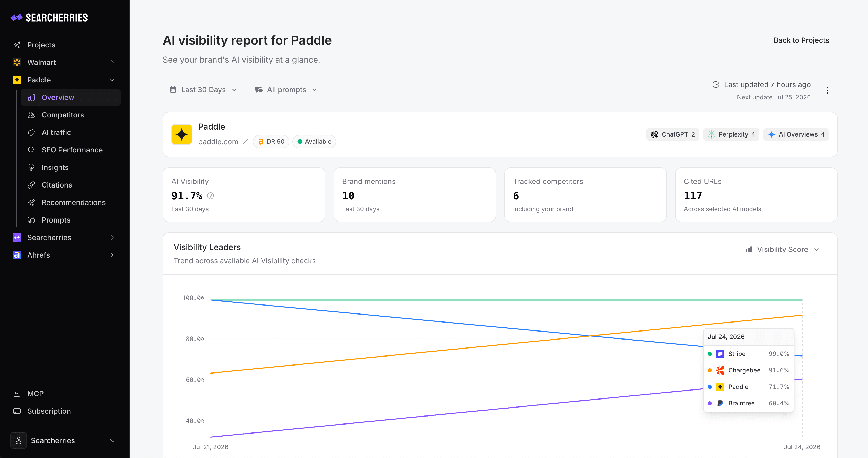Click the Citations link icon
The image size is (868, 458).
pos(31,185)
